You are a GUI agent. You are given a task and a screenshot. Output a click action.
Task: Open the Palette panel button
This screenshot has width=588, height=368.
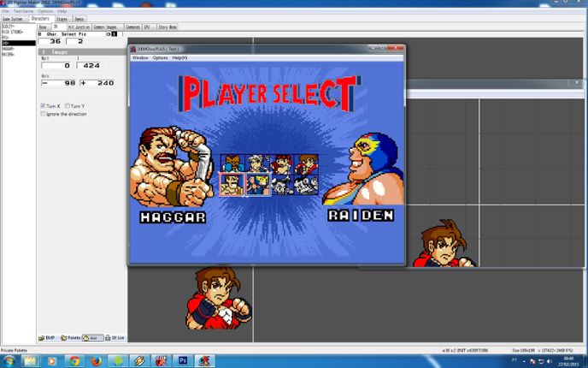tap(70, 338)
